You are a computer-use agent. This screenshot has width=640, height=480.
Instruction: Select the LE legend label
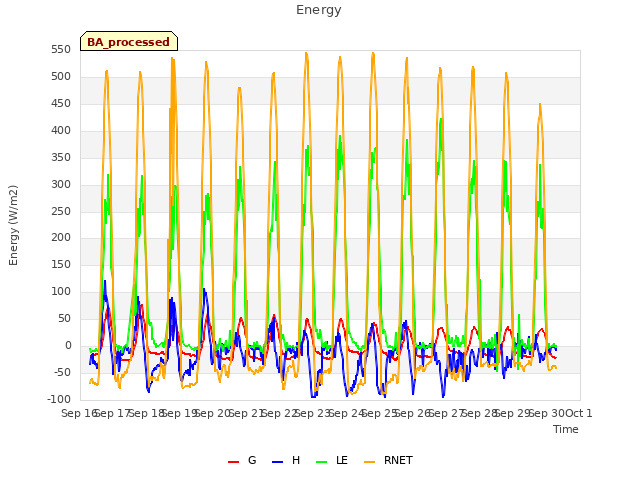[x=342, y=460]
